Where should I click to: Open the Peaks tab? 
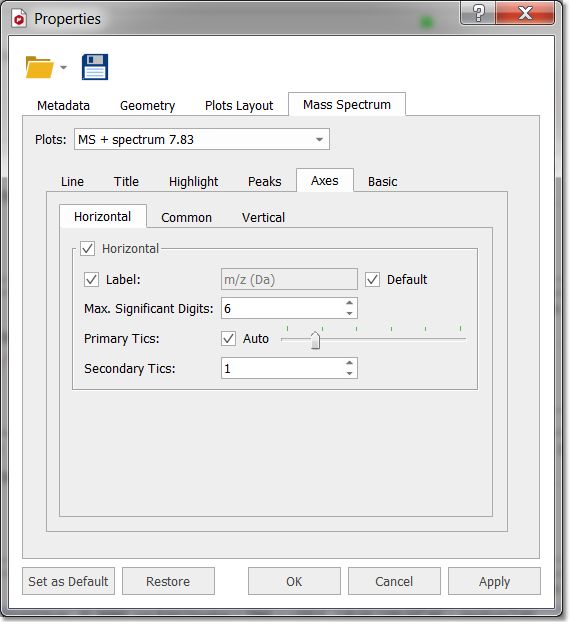[x=264, y=181]
